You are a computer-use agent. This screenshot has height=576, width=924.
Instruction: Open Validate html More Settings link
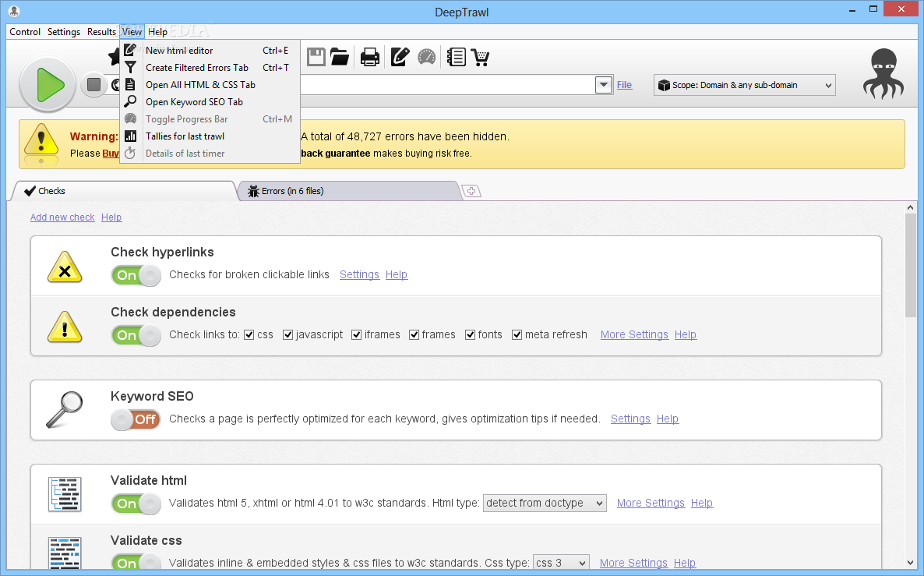651,504
